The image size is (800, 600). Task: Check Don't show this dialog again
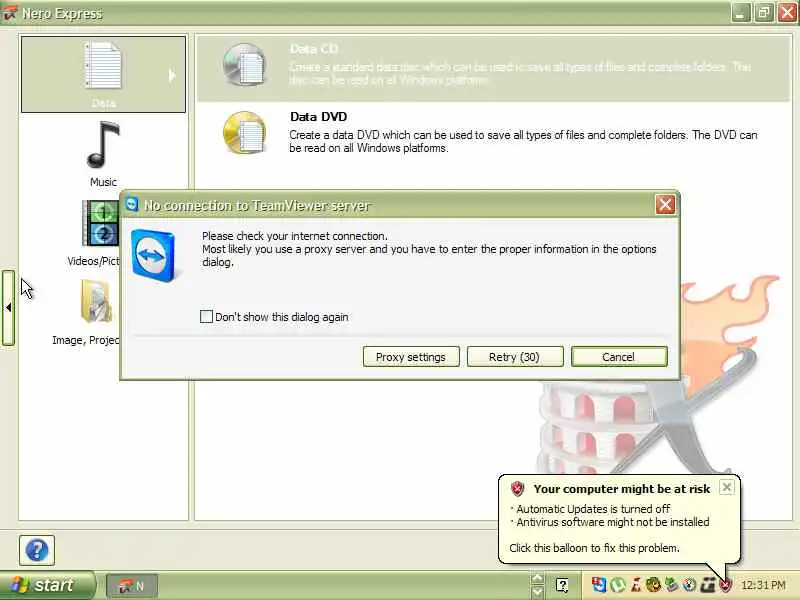pyautogui.click(x=206, y=316)
